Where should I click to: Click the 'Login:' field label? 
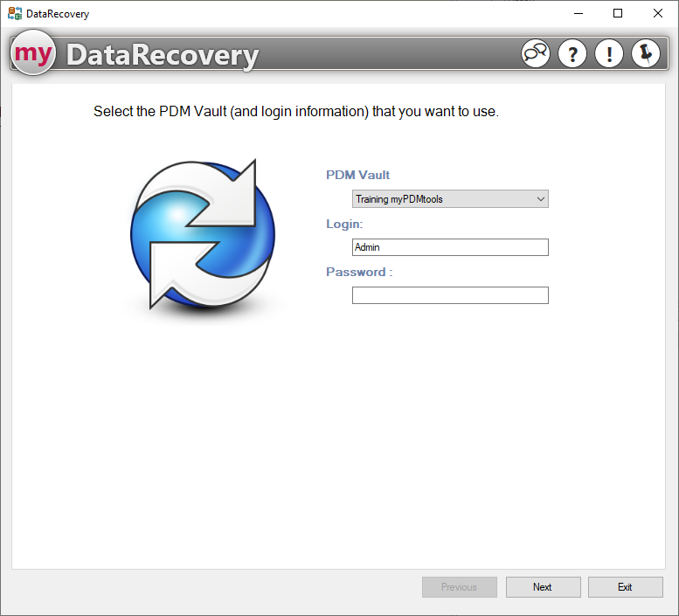tap(344, 224)
